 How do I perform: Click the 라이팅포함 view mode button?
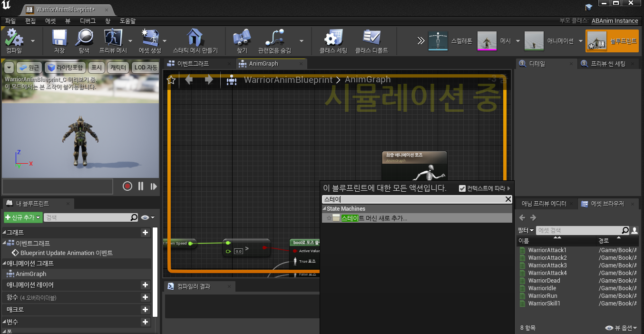[66, 68]
